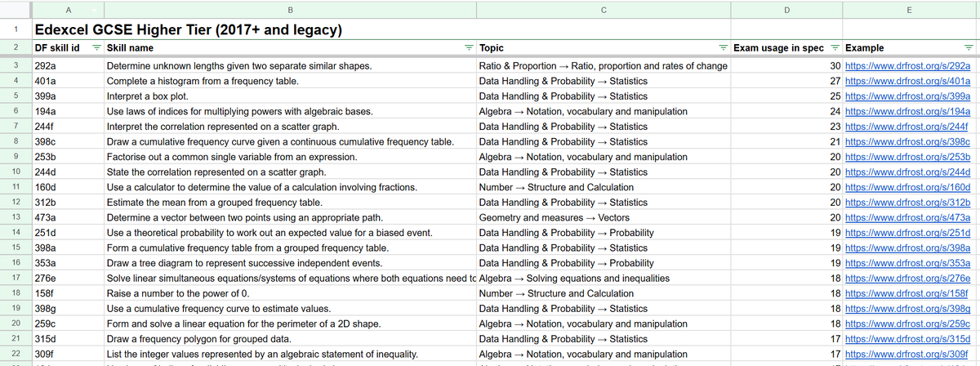
Task: Select column A header
Action: [68, 10]
